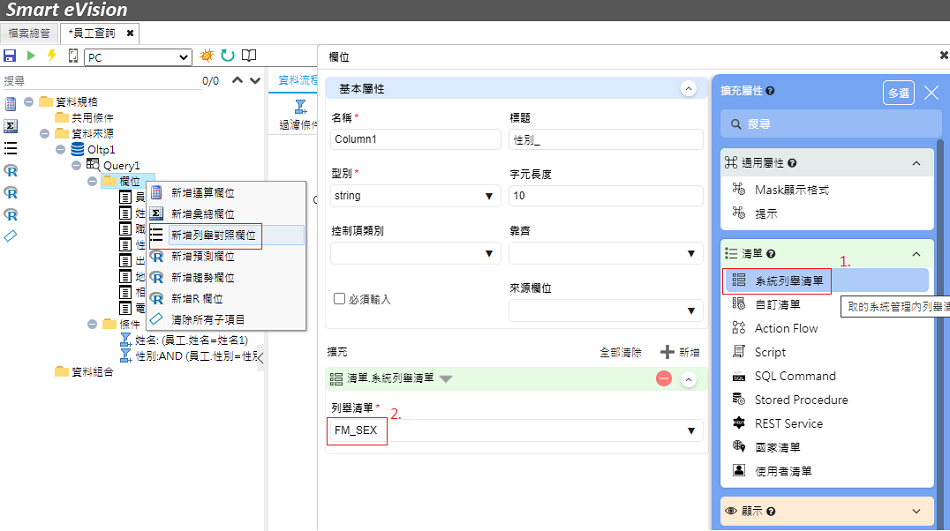Click the 字元長度 input field
Screen dimensions: 950x531
click(606, 196)
